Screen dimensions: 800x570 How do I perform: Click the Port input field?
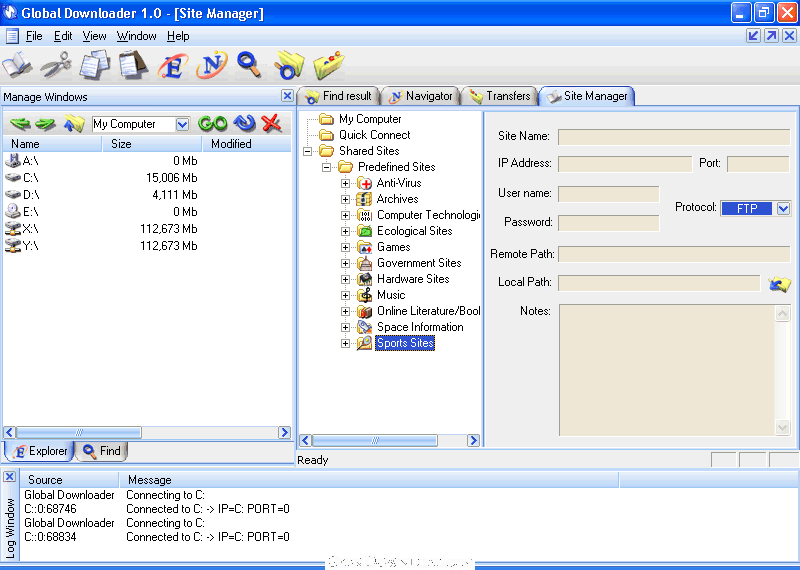[758, 164]
